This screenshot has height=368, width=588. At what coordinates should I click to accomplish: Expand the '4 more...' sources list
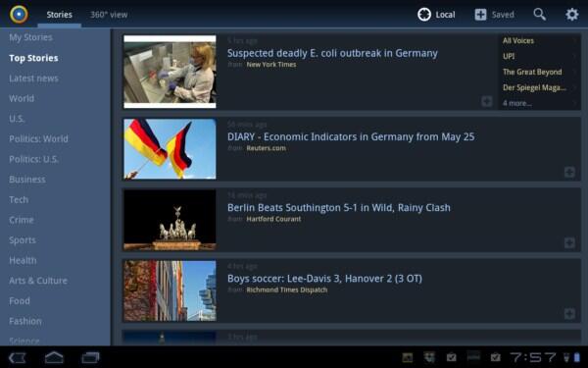tap(539, 103)
